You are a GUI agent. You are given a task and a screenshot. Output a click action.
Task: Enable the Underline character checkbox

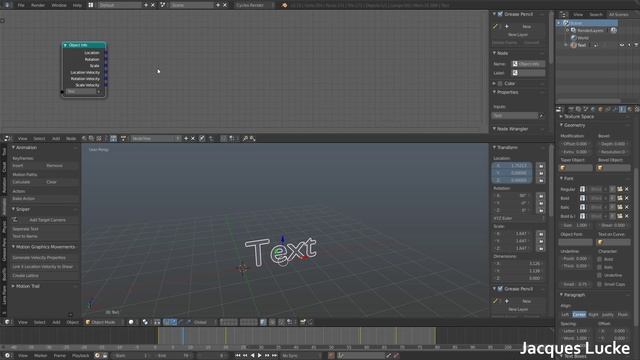tap(600, 275)
